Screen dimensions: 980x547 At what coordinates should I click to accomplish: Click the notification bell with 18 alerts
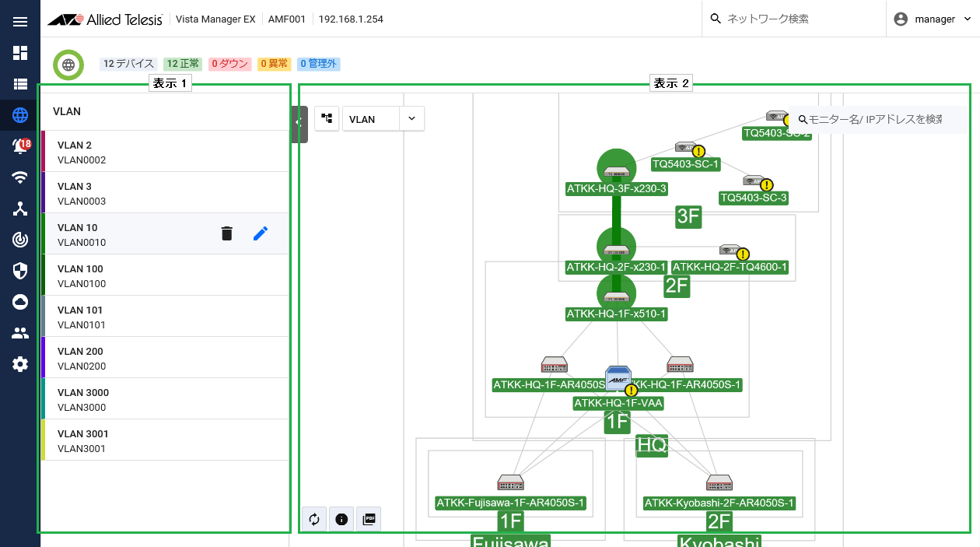coord(20,146)
